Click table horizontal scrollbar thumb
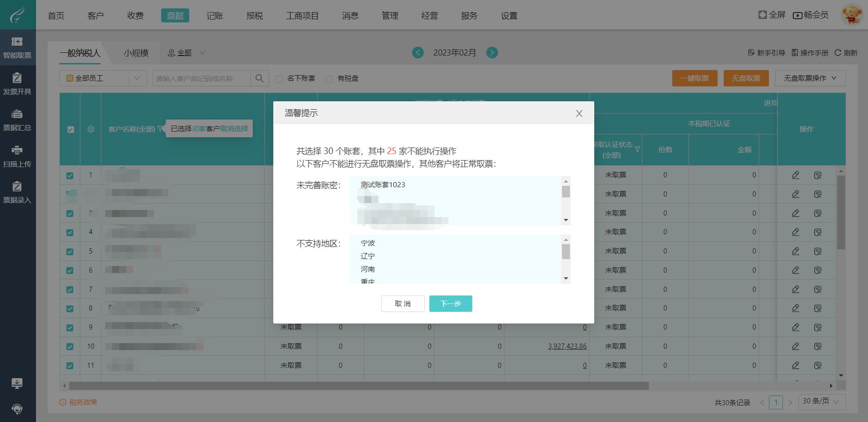 pyautogui.click(x=359, y=386)
